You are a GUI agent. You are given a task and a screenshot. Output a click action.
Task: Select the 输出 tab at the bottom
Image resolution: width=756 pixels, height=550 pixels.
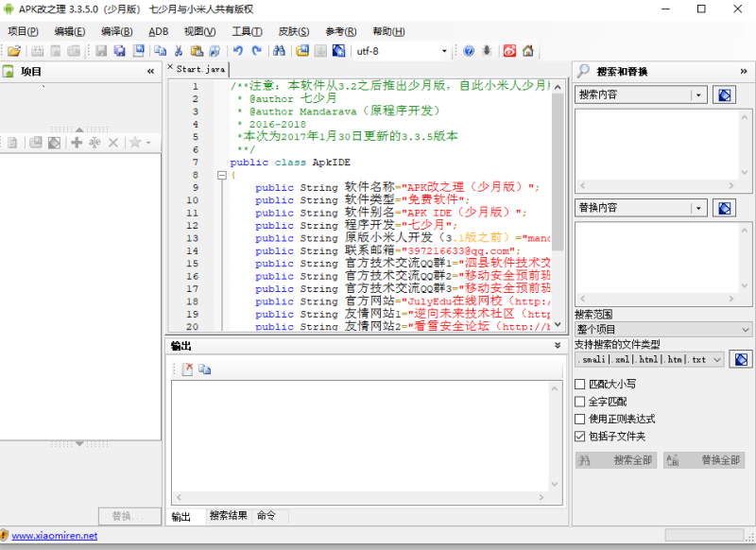click(181, 517)
